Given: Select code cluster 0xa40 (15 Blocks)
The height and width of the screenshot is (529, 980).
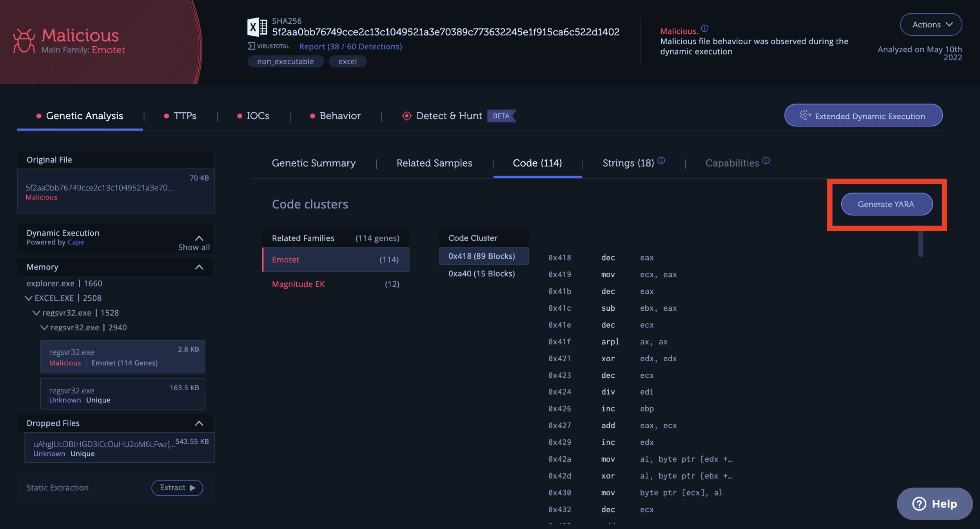Looking at the screenshot, I should 483,274.
